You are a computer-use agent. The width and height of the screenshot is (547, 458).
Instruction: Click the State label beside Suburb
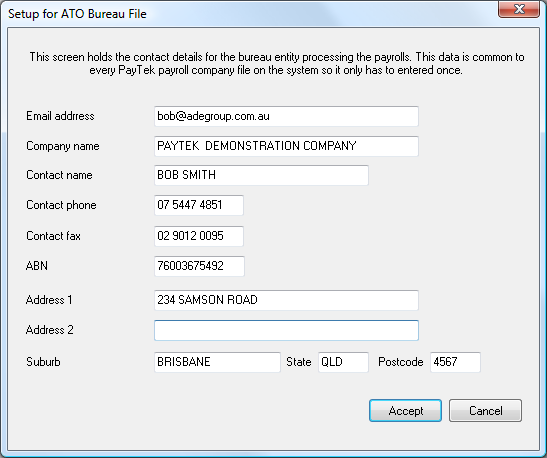(299, 362)
